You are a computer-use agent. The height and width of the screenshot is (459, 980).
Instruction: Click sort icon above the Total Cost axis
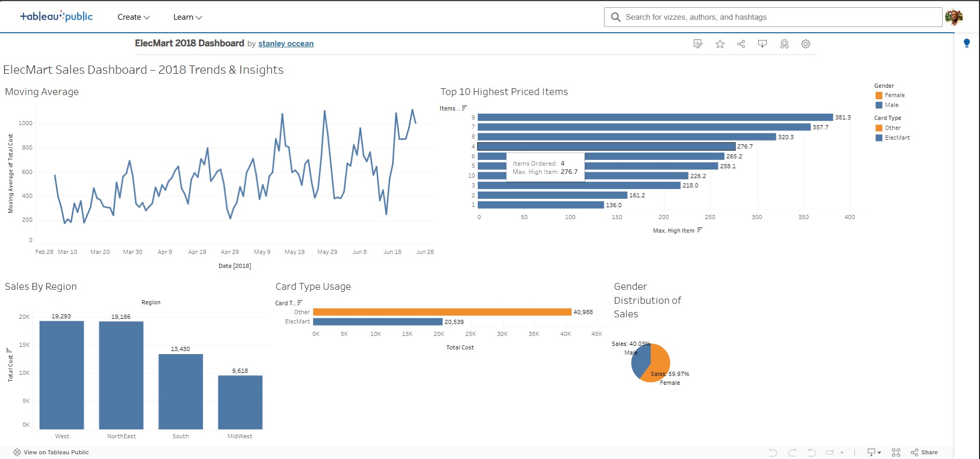point(9,350)
